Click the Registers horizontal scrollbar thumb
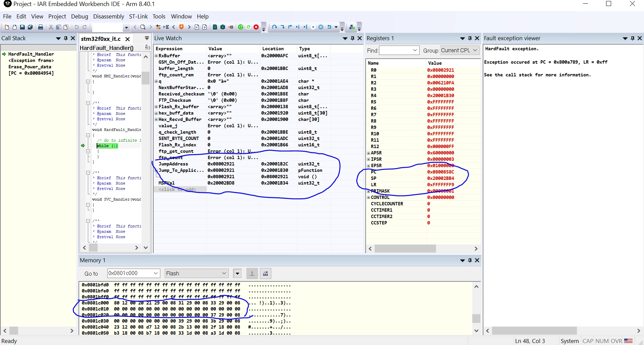Image resolution: width=644 pixels, height=345 pixels. click(x=405, y=249)
